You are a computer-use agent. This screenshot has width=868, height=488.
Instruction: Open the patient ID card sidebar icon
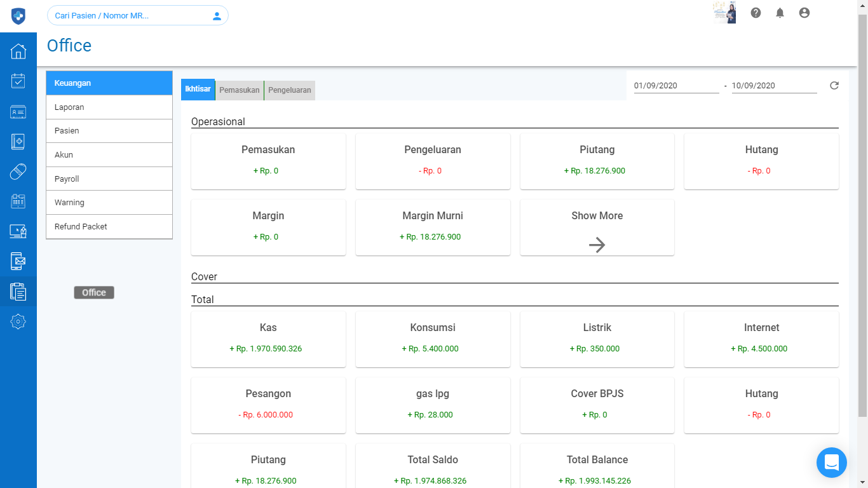(18, 112)
